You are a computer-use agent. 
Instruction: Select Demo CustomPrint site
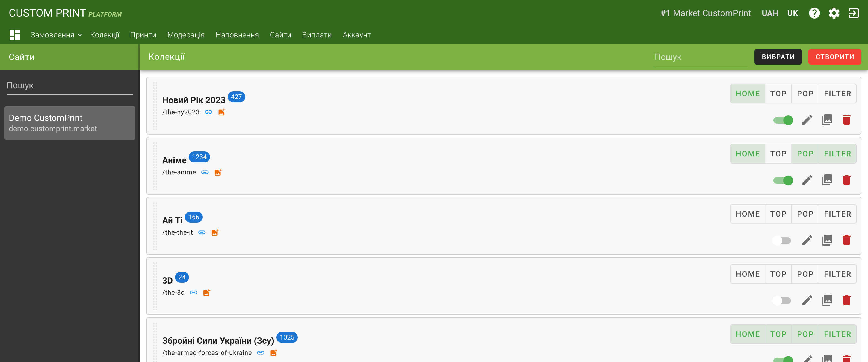pyautogui.click(x=70, y=123)
